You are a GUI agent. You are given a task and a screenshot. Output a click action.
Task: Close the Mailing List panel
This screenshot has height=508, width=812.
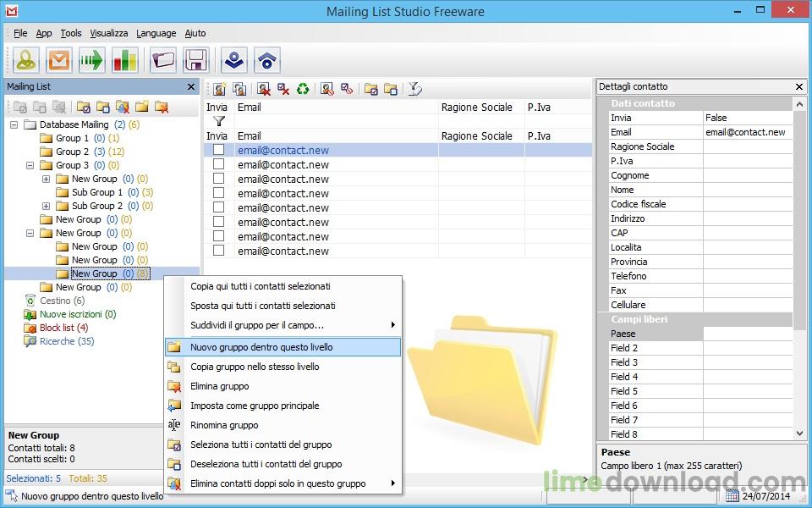(x=191, y=86)
